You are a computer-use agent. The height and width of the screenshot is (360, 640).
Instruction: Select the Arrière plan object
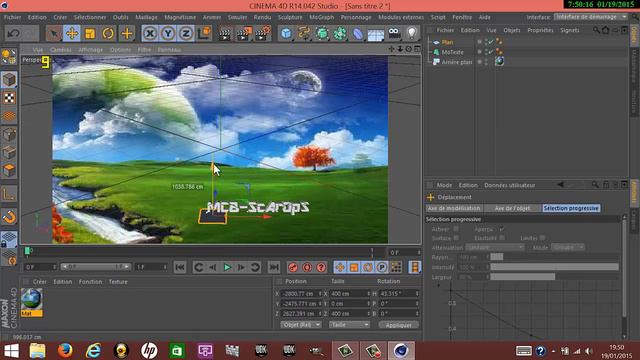(x=457, y=62)
